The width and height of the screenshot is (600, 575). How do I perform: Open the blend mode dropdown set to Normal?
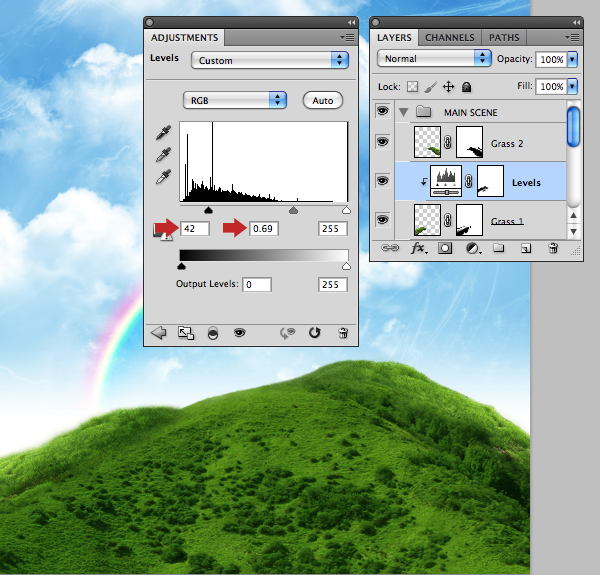point(434,58)
